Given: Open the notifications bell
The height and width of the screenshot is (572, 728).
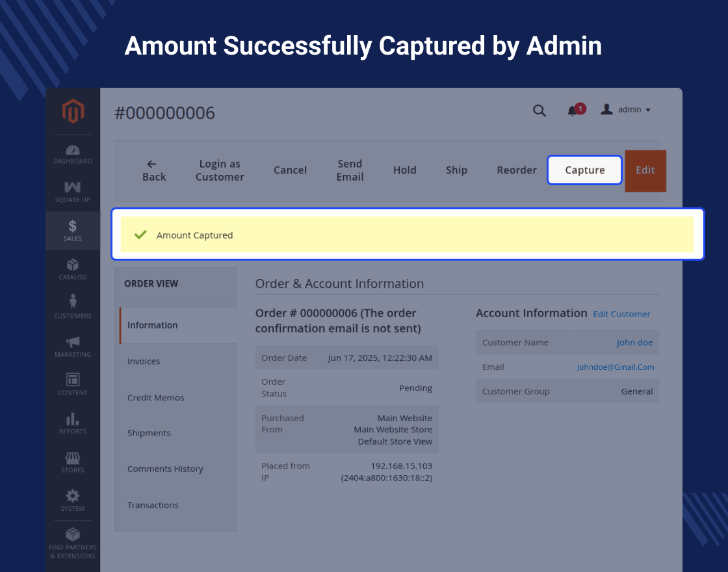Looking at the screenshot, I should tap(573, 110).
